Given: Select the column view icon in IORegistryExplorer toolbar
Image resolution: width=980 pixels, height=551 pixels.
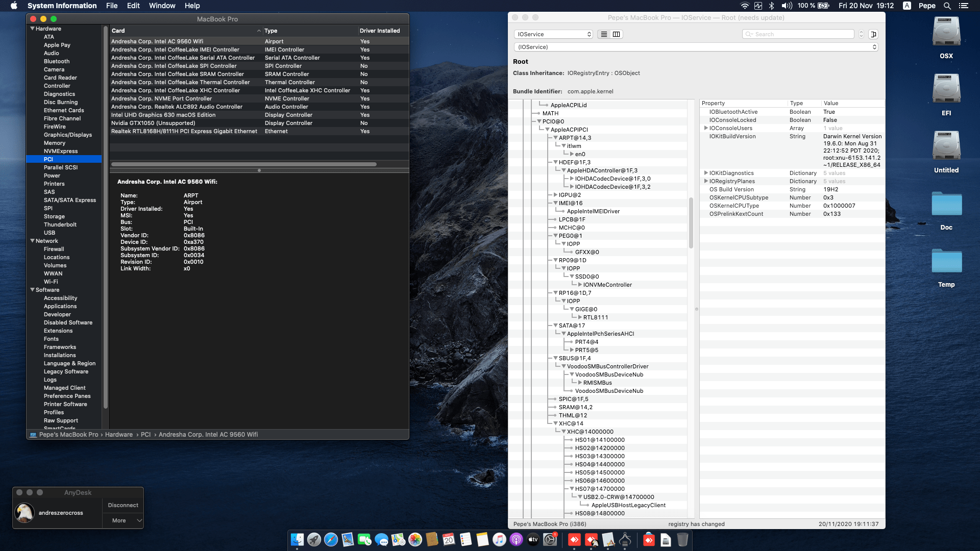Looking at the screenshot, I should pyautogui.click(x=616, y=34).
